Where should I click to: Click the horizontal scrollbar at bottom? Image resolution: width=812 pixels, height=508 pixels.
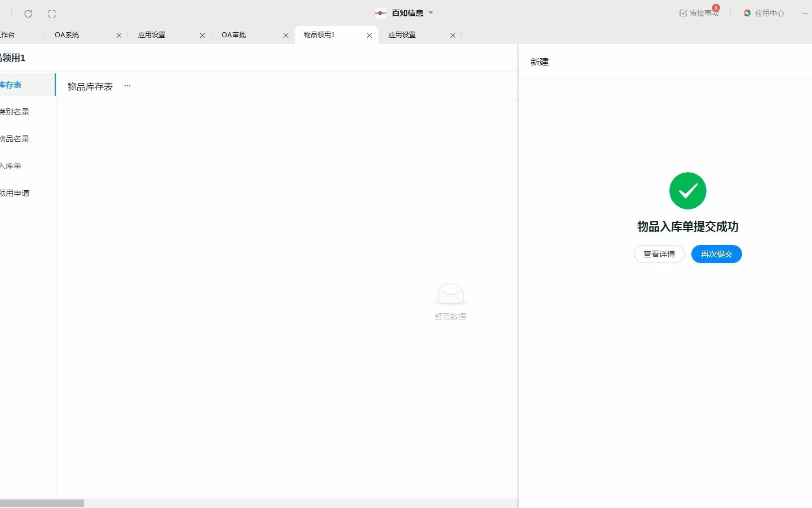pyautogui.click(x=42, y=503)
